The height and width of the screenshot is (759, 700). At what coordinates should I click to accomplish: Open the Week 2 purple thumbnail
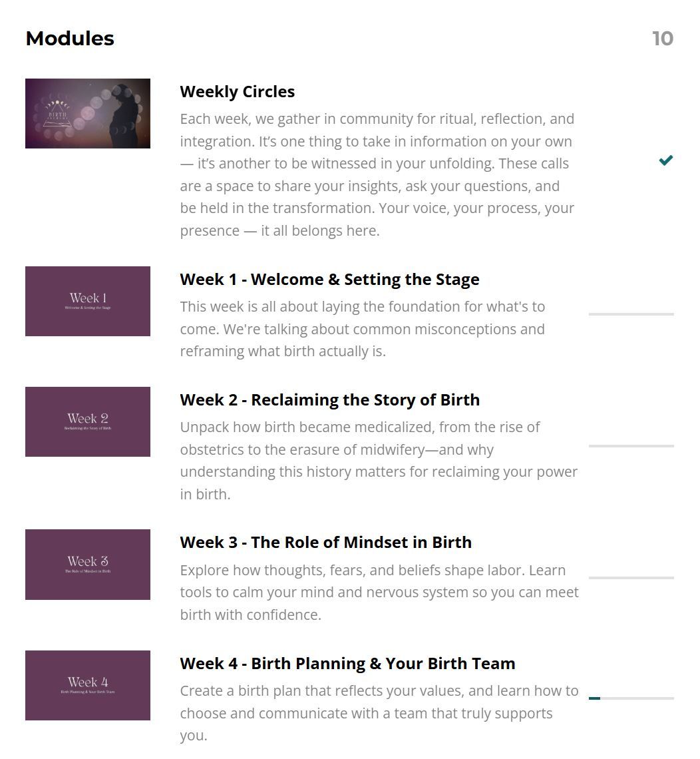tap(88, 422)
